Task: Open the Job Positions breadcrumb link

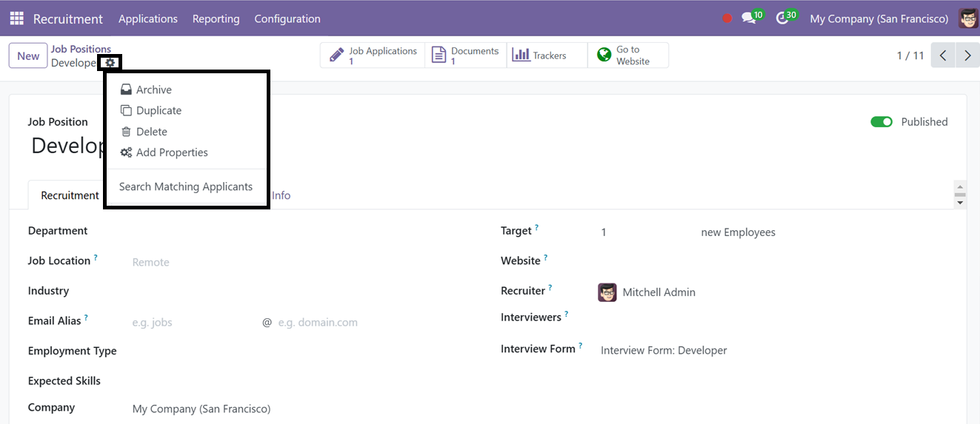Action: [81, 49]
